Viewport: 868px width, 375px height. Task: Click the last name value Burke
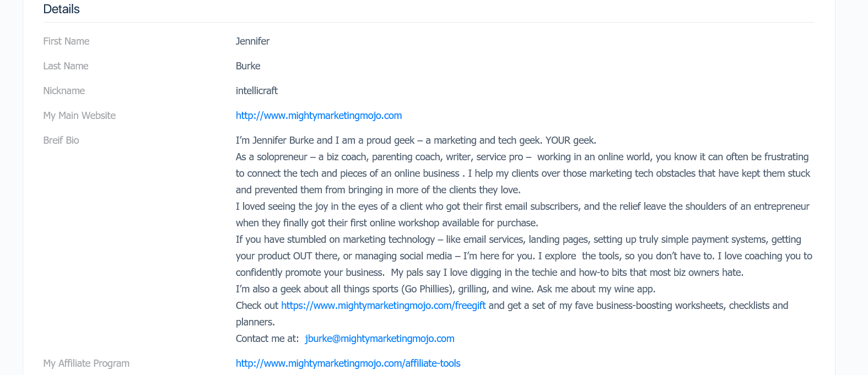[248, 66]
